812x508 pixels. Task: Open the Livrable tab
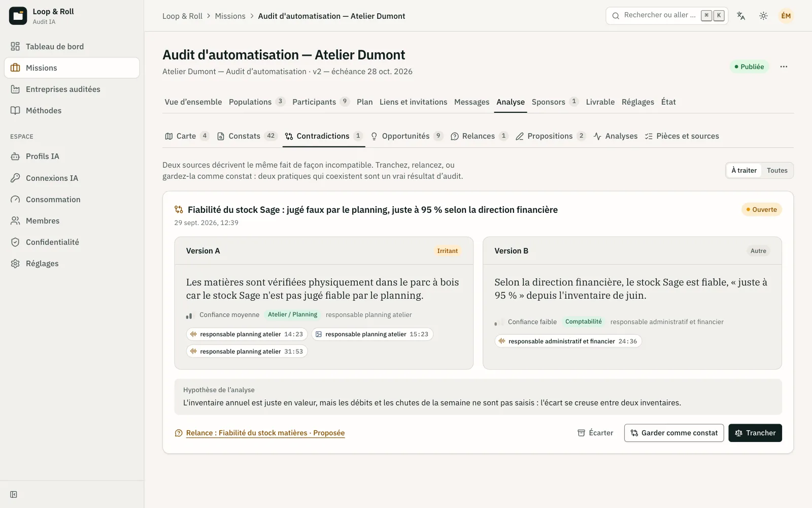(600, 102)
